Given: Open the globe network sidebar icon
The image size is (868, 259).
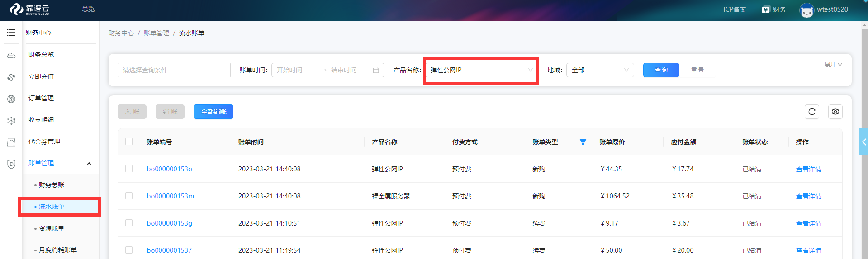Looking at the screenshot, I should [x=11, y=99].
